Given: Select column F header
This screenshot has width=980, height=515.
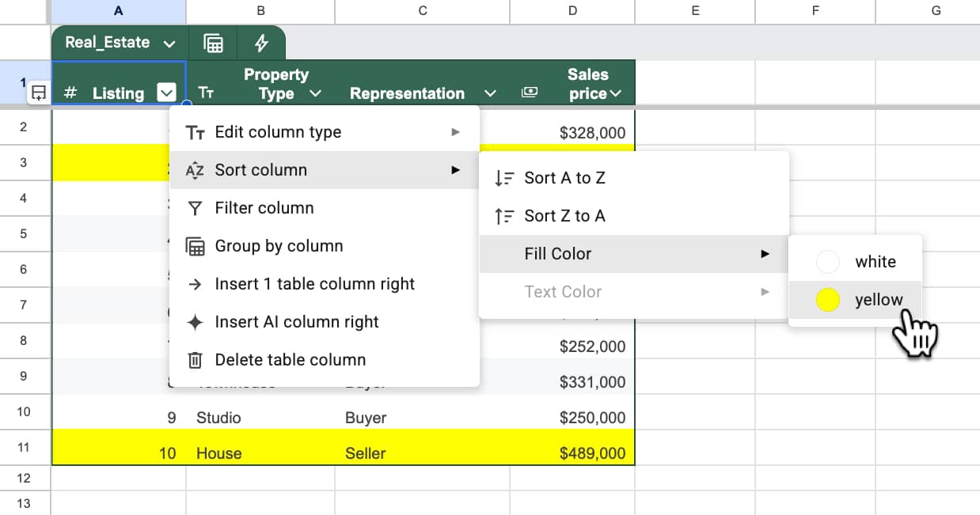Looking at the screenshot, I should coord(815,11).
